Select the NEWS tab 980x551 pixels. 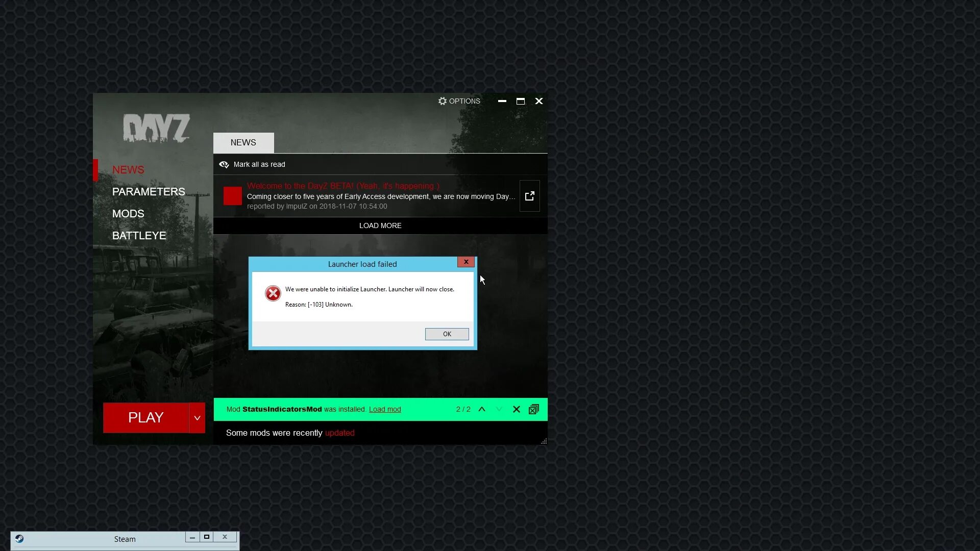pos(243,143)
